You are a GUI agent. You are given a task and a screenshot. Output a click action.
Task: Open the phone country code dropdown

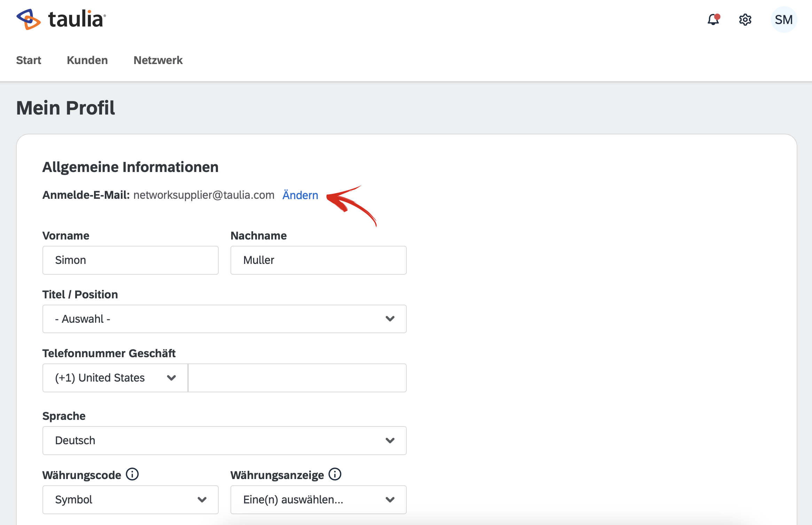[115, 378]
